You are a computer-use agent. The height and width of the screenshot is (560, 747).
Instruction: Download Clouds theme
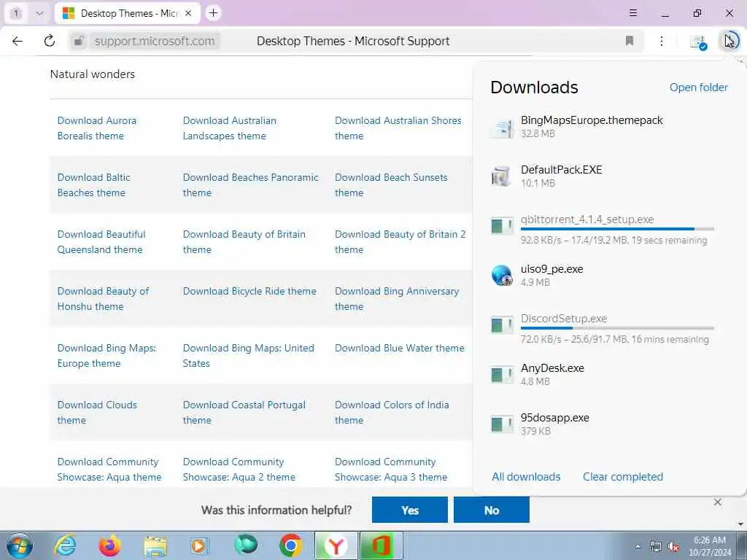point(97,413)
